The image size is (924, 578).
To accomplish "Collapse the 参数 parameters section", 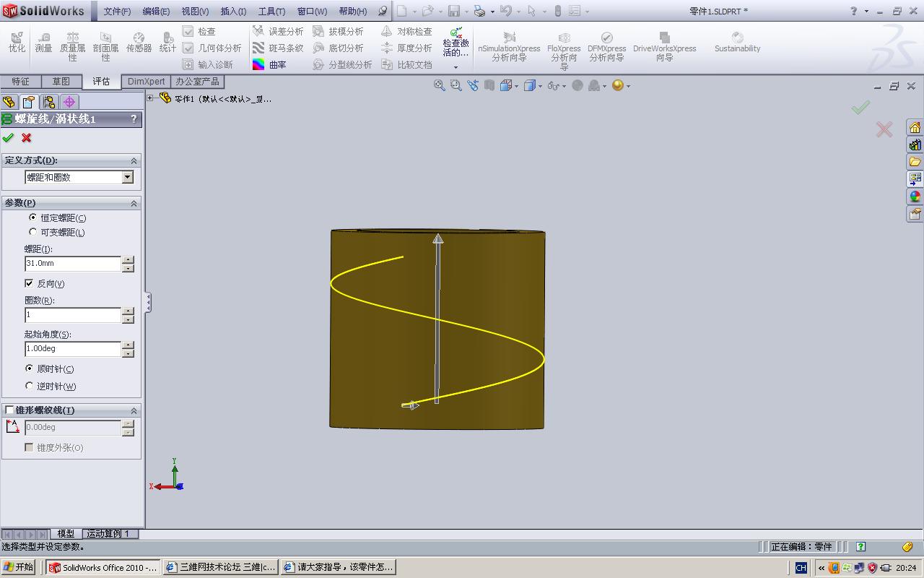I will (x=134, y=203).
